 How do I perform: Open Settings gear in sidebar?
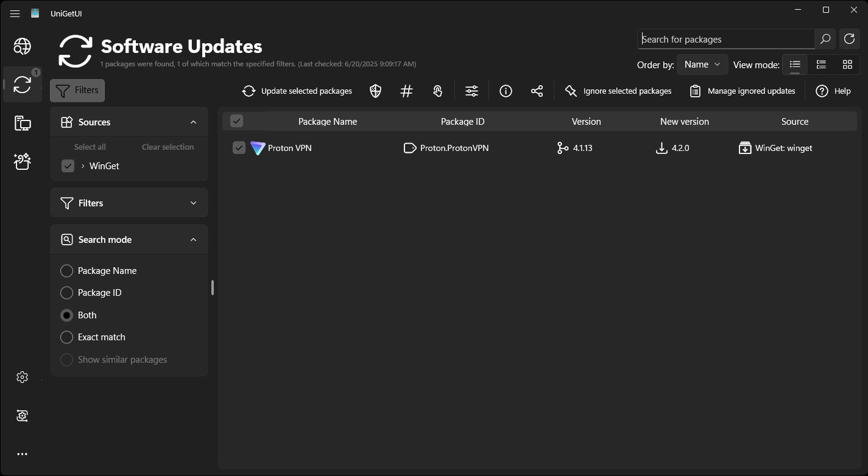(23, 377)
